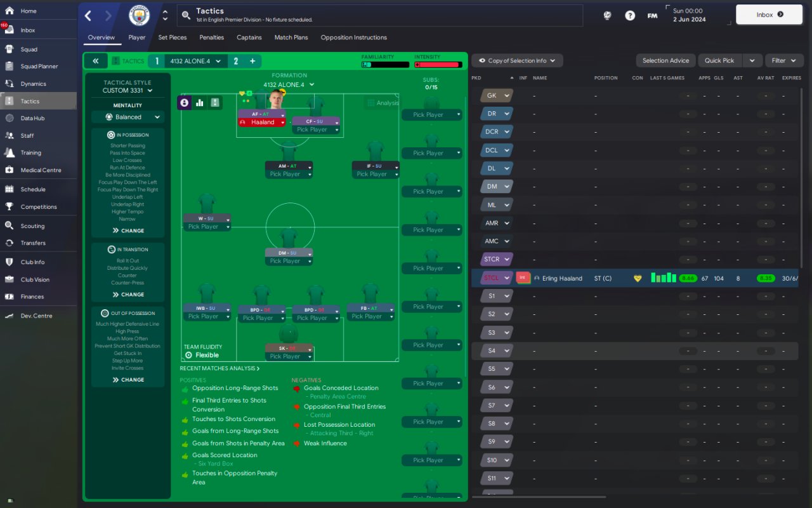The height and width of the screenshot is (508, 812).
Task: Open the Mentality Balanced dropdown
Action: [128, 117]
